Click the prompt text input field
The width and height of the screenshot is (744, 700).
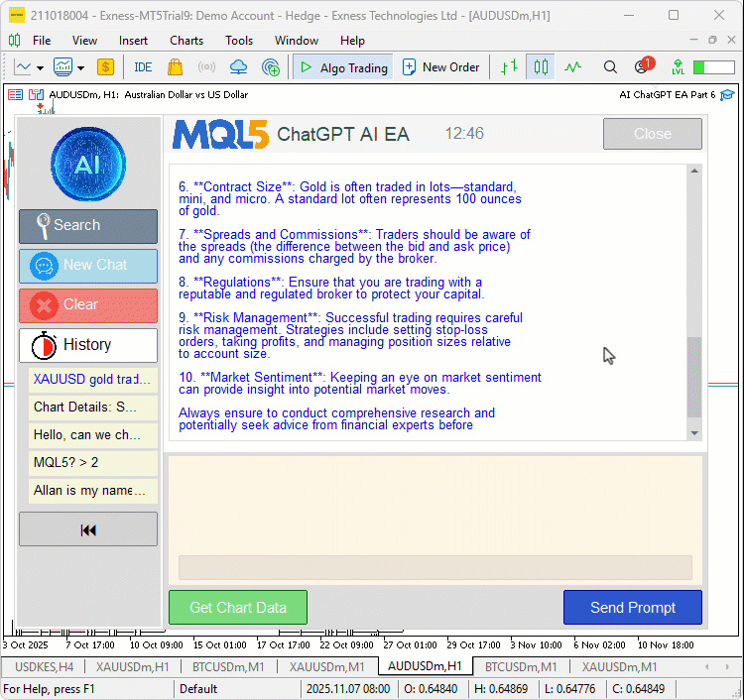click(x=435, y=568)
